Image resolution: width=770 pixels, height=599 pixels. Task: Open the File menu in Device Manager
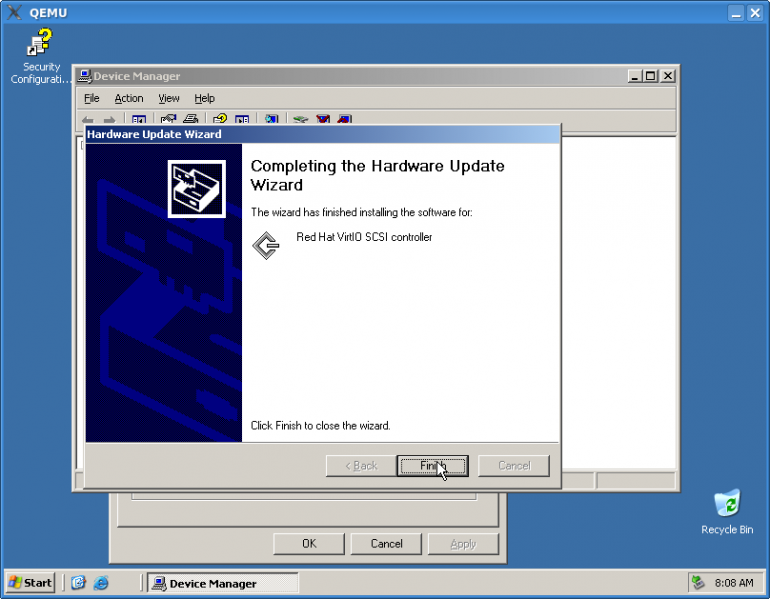tap(92, 98)
